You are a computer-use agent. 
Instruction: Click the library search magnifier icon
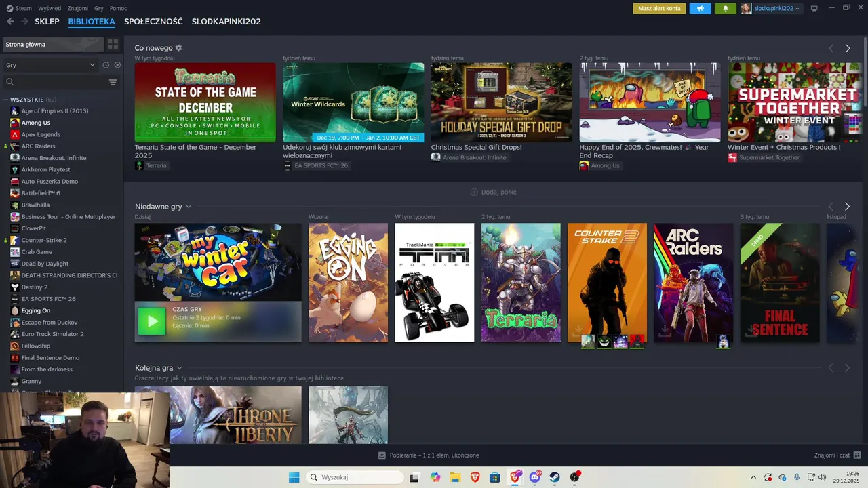(10, 82)
